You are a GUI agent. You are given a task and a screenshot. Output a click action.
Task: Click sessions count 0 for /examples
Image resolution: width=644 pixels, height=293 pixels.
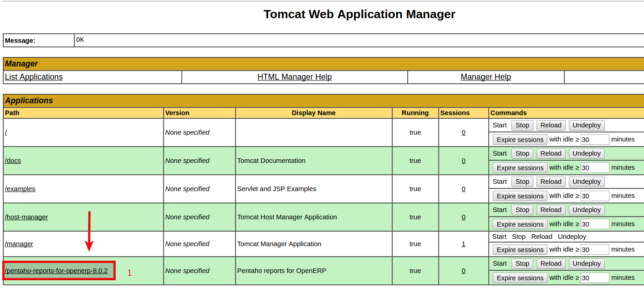pyautogui.click(x=464, y=189)
